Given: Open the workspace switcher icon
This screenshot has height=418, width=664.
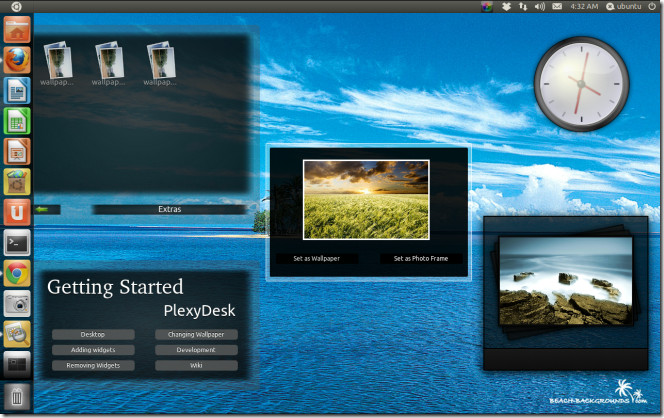Looking at the screenshot, I should pos(17,365).
